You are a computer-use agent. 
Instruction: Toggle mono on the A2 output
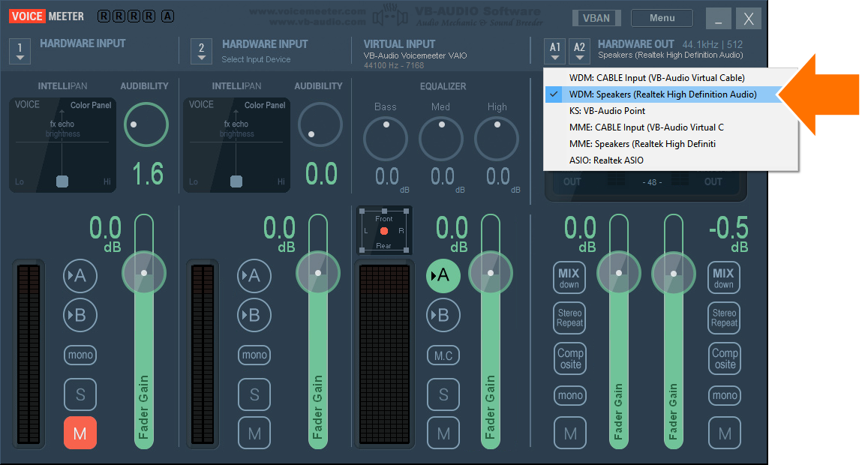pyautogui.click(x=725, y=395)
